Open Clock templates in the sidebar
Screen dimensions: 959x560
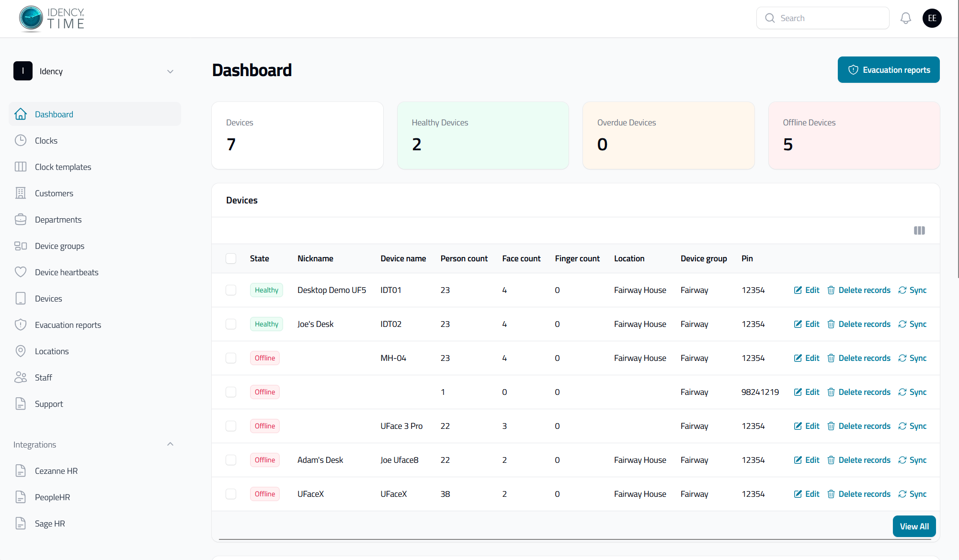coord(63,167)
